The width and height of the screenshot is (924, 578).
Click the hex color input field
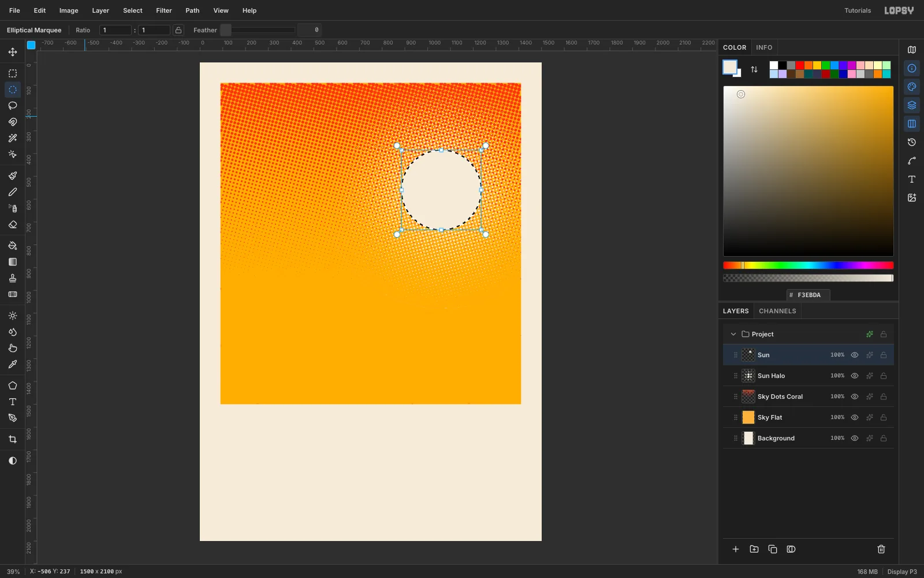[x=808, y=295]
